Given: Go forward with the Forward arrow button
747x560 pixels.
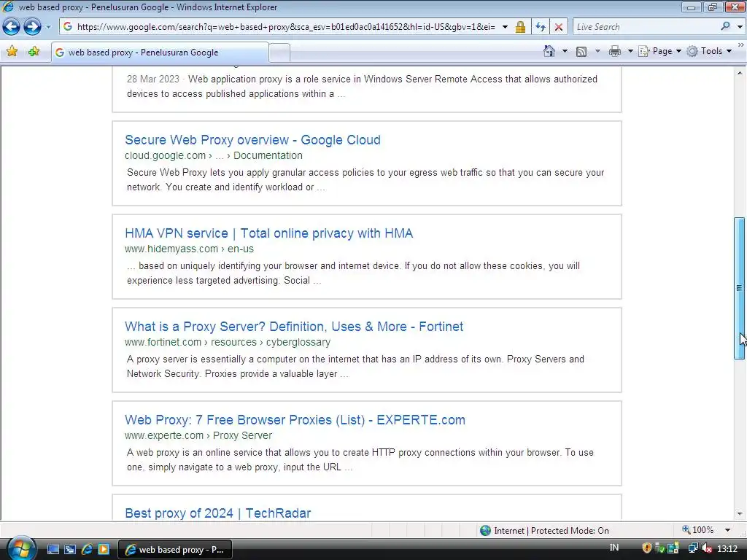Looking at the screenshot, I should (x=32, y=27).
